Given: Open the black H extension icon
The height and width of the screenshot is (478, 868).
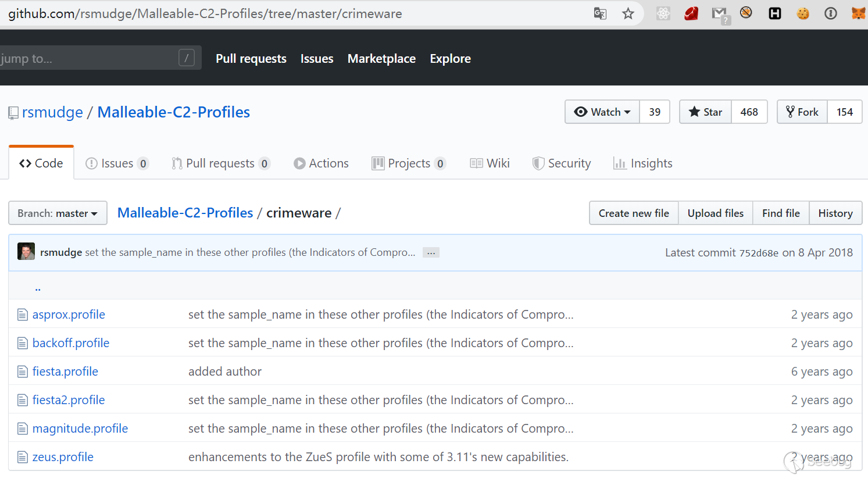Looking at the screenshot, I should pos(775,13).
